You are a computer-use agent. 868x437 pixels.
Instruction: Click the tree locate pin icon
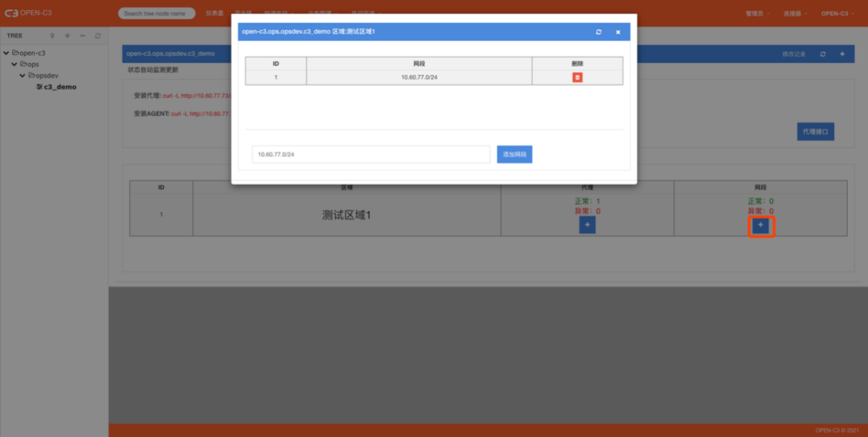(52, 36)
